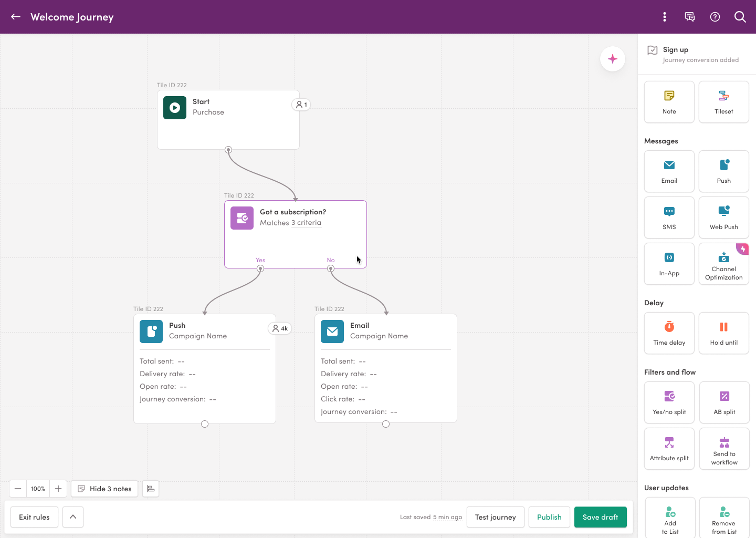
Task: Expand the rules panel with chevron up
Action: click(73, 517)
